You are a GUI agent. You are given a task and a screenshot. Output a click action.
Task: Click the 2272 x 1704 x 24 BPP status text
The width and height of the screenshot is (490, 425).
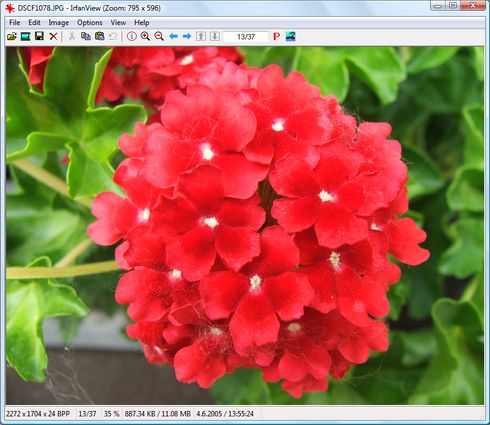tap(38, 414)
